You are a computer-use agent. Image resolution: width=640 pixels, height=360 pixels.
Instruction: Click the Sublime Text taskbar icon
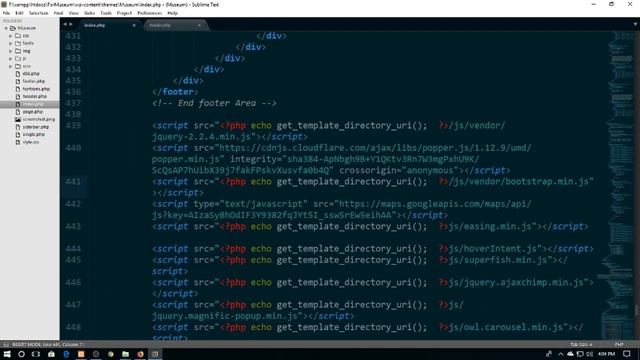(155, 354)
